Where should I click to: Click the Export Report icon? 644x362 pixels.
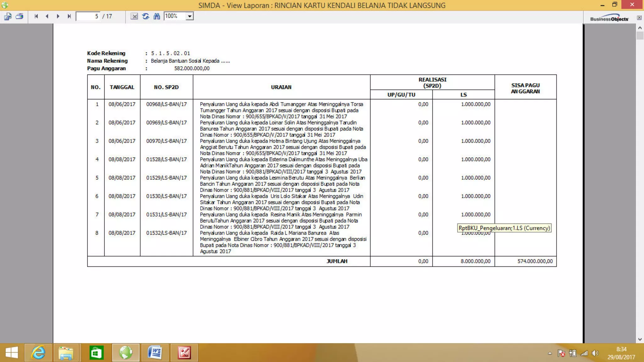(8, 16)
